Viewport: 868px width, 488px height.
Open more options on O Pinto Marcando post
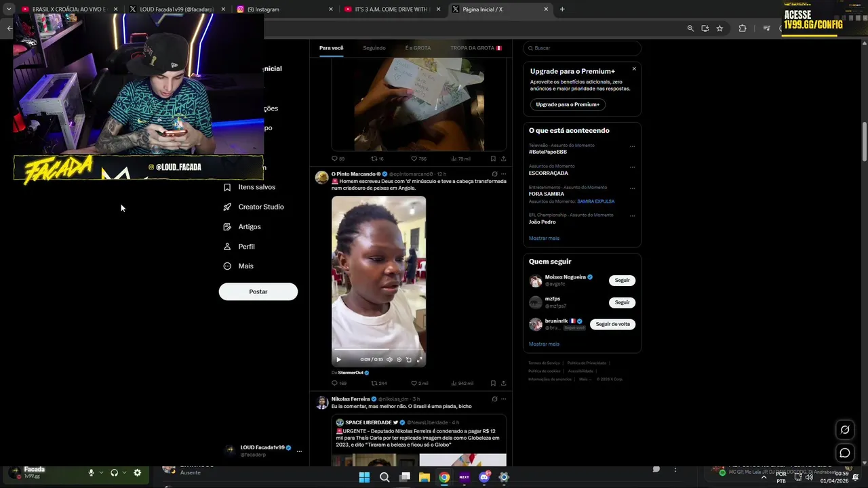coord(503,174)
